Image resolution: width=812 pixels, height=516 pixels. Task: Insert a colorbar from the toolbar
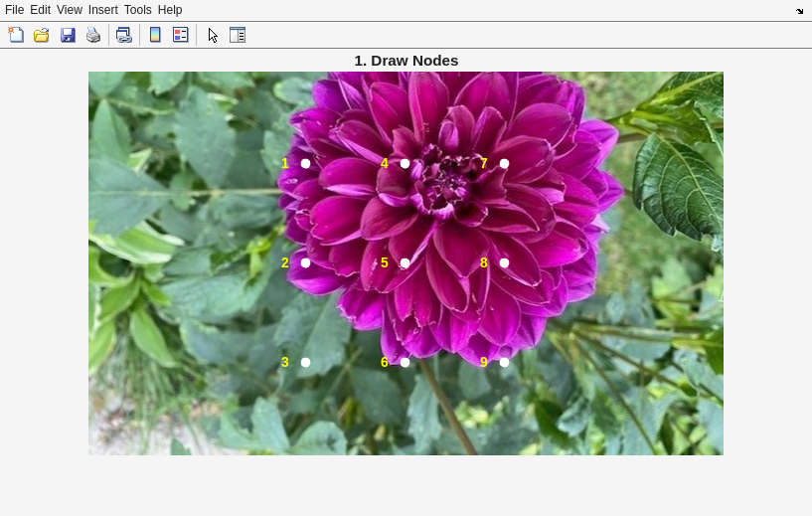tap(155, 35)
